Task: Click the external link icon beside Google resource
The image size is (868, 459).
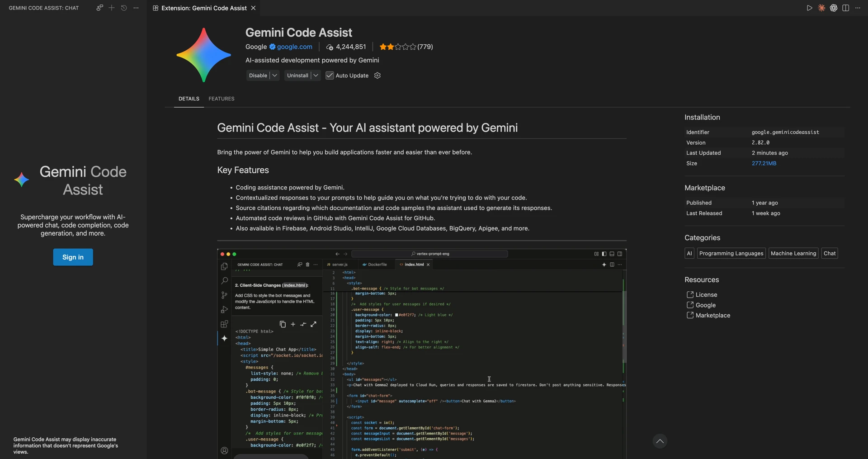Action: coord(690,305)
